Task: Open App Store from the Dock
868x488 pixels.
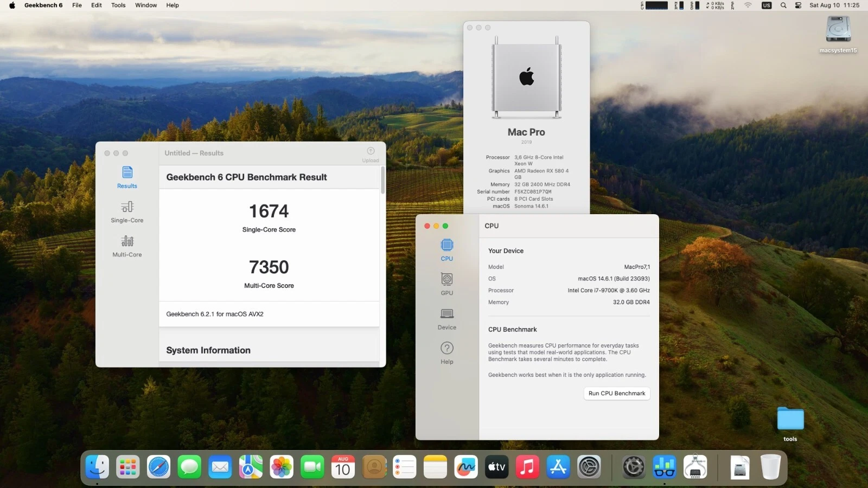Action: click(x=558, y=467)
